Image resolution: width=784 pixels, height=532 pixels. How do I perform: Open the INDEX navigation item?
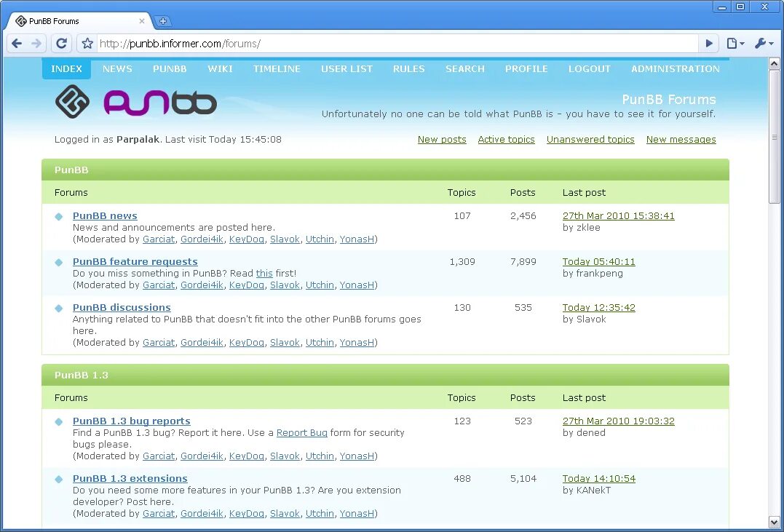[x=66, y=69]
